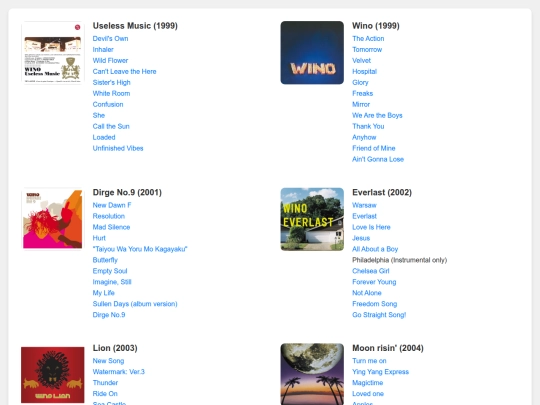Screen dimensions: 540x405
Task: Click the Everlast (2002) album heading
Action: [x=382, y=193]
